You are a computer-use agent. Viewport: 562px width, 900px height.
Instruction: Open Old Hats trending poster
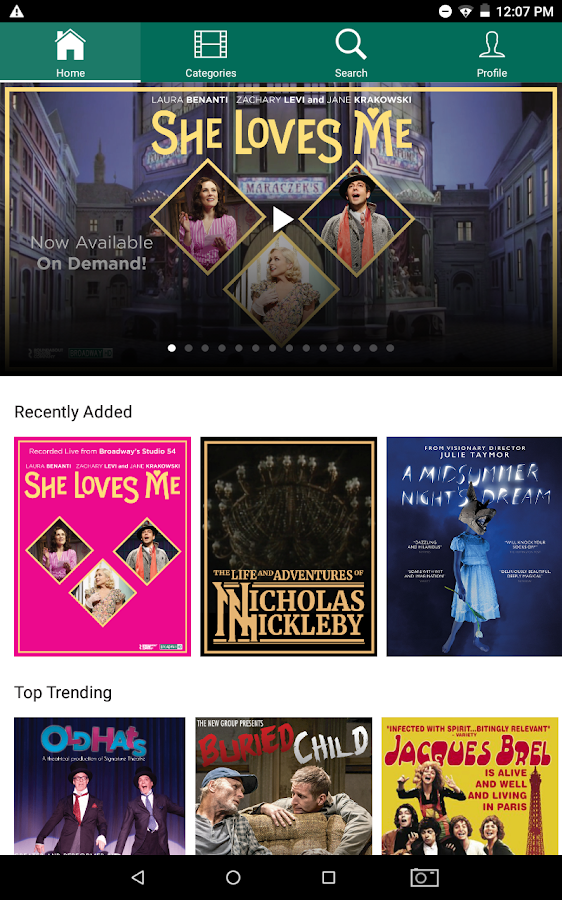pyautogui.click(x=100, y=786)
